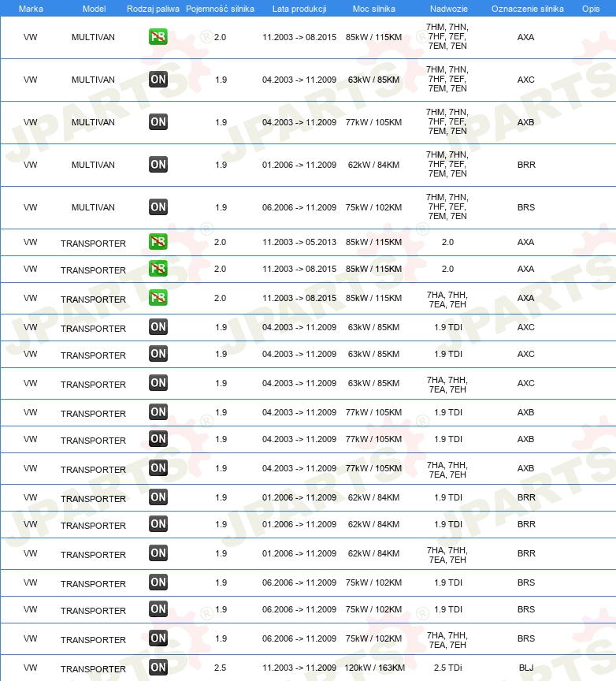Click '75kW / 102KM' in the MULTIVAN BRS row

click(x=373, y=207)
